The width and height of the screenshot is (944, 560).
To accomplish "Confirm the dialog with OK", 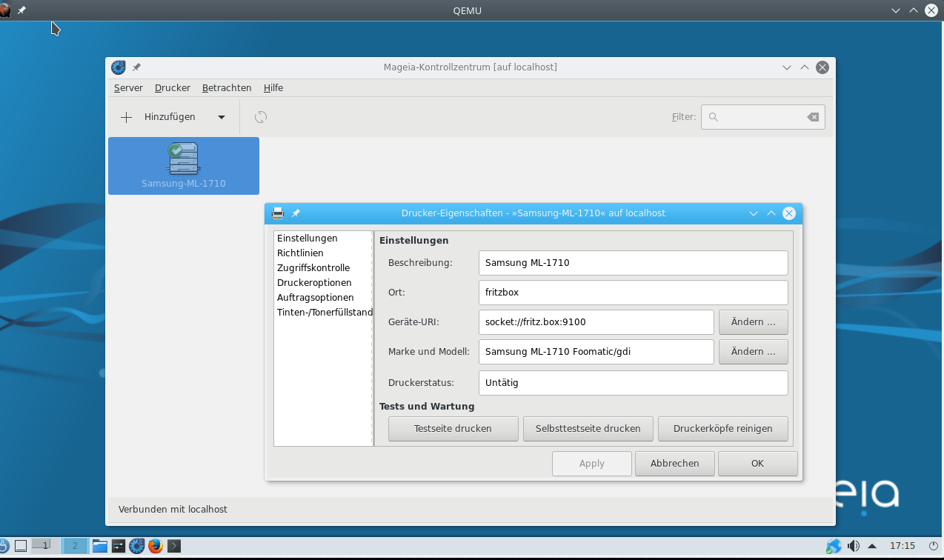I will pos(757,464).
